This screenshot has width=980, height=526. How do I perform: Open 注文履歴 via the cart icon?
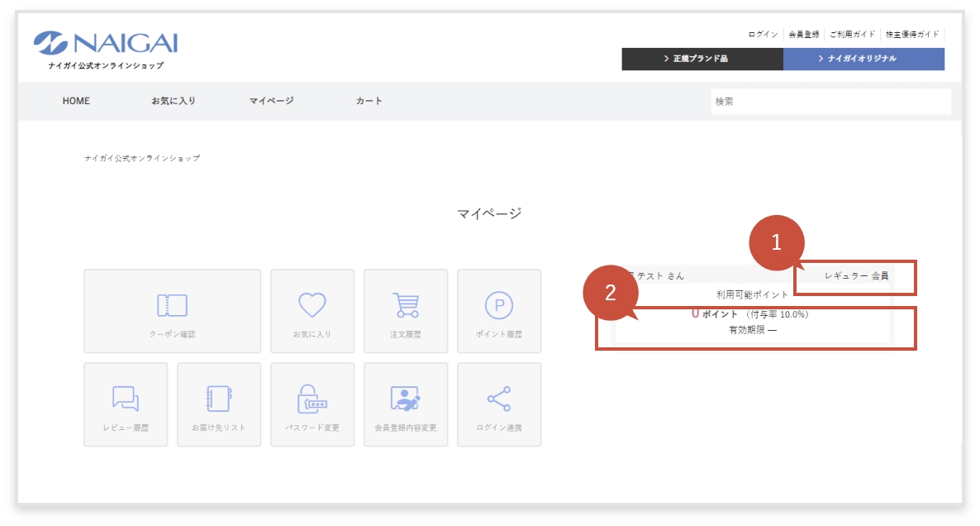tap(405, 311)
